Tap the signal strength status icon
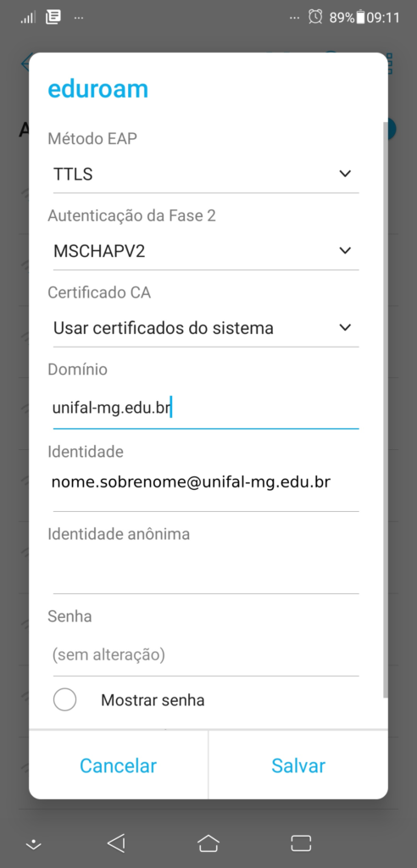Screen dimensions: 417x868 28,18
